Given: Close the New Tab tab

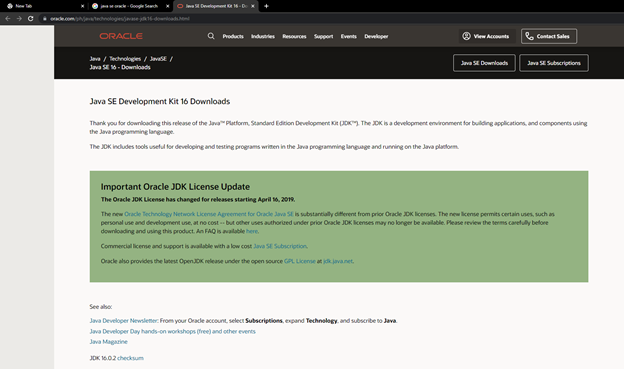Looking at the screenshot, I should click(82, 6).
